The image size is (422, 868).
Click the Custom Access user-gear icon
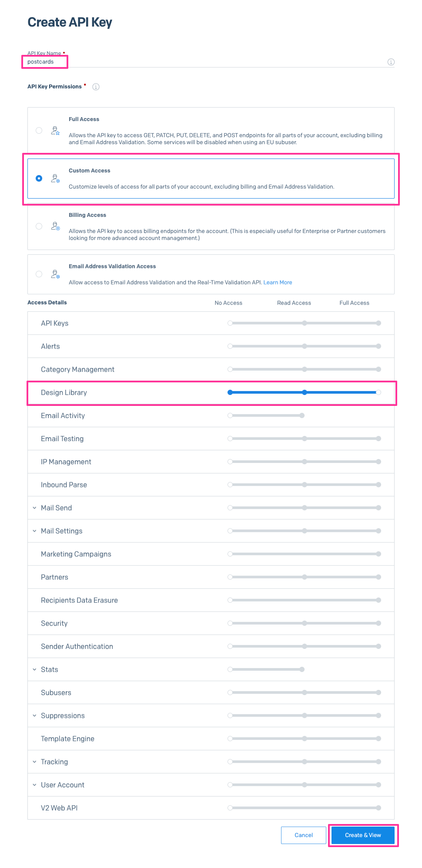pos(55,178)
